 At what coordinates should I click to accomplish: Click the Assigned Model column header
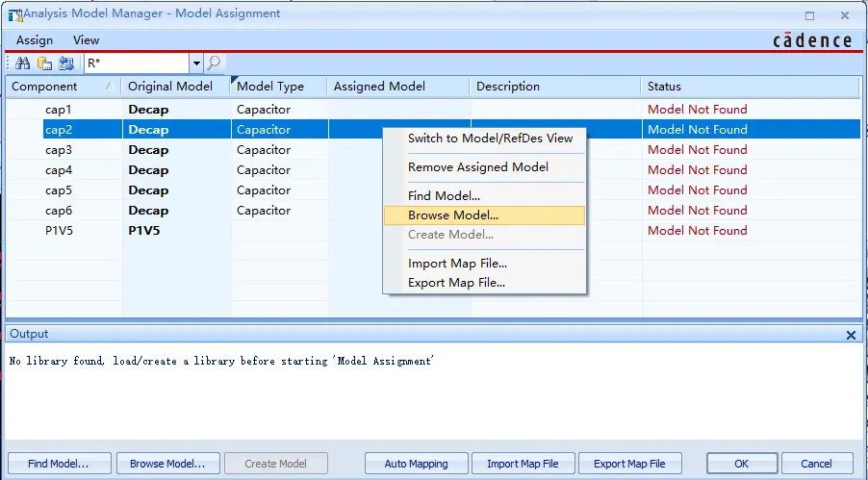[x=398, y=87]
